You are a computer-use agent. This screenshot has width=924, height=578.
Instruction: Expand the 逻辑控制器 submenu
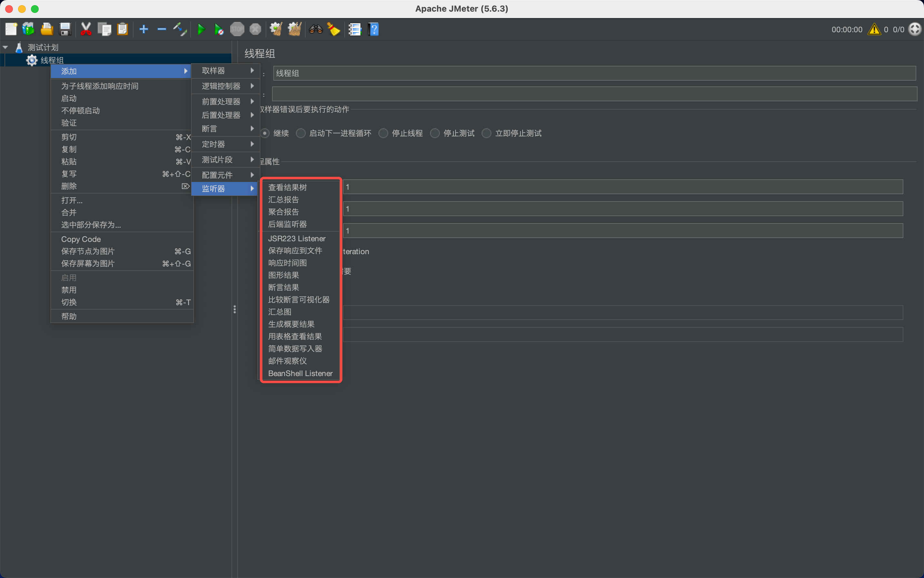point(225,86)
